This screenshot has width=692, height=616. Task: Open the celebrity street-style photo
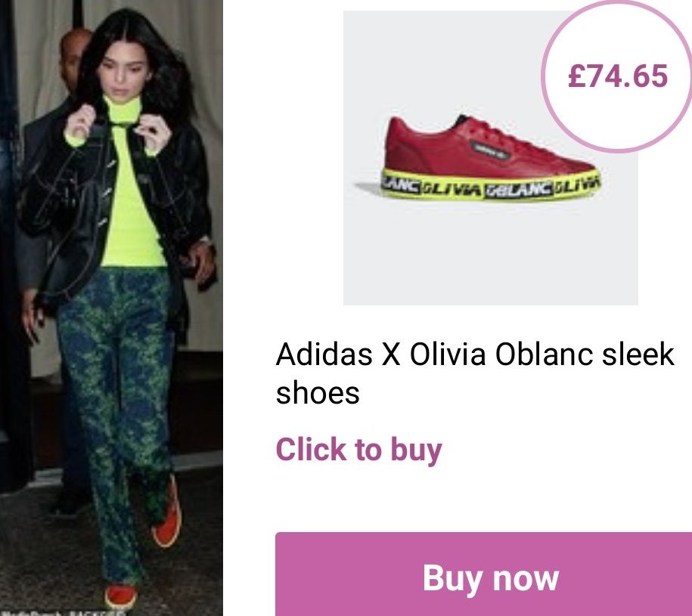point(111,308)
